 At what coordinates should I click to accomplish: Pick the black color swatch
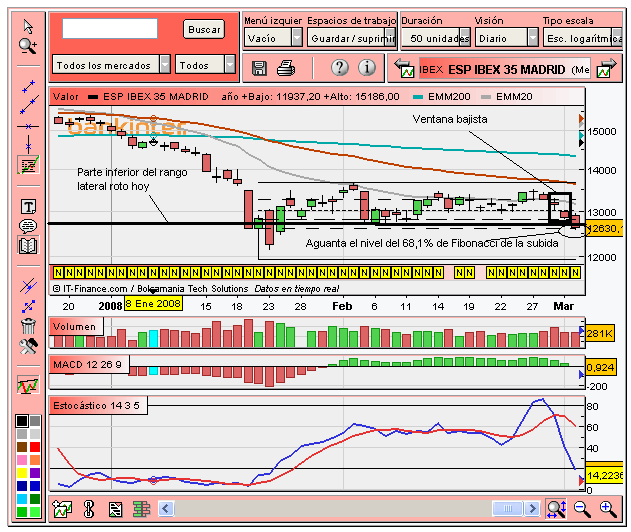pyautogui.click(x=22, y=421)
